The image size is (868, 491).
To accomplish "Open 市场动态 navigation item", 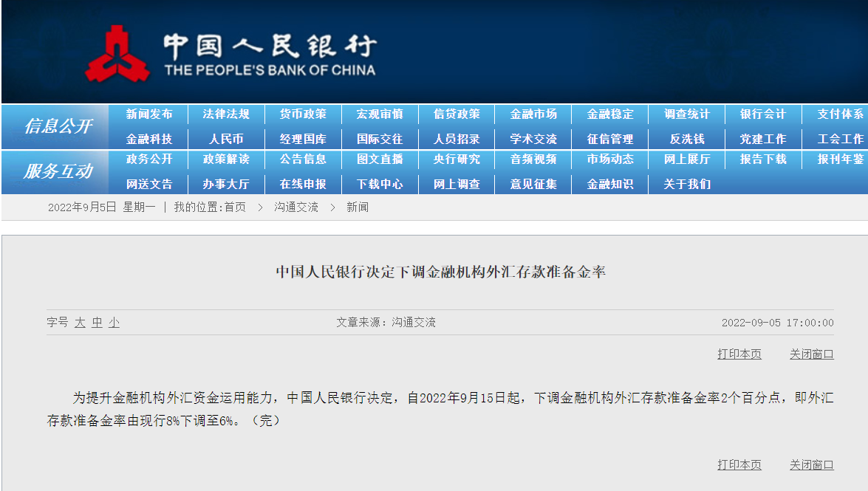I will (x=610, y=159).
